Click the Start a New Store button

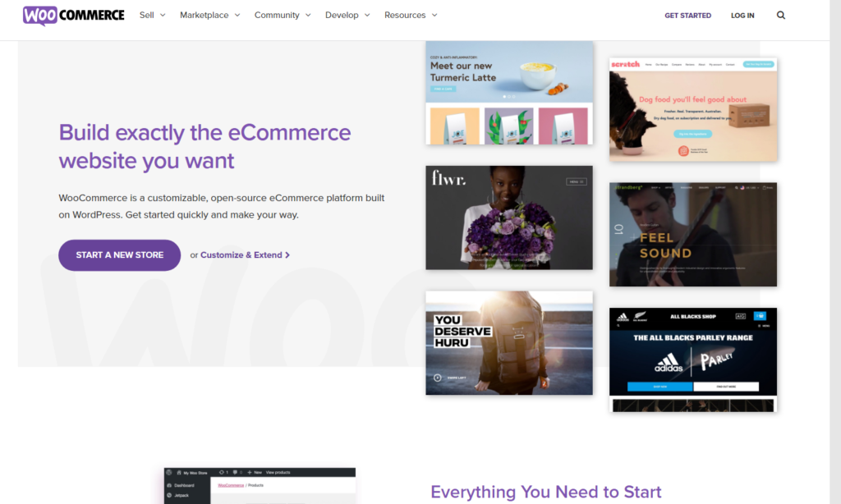pyautogui.click(x=120, y=255)
